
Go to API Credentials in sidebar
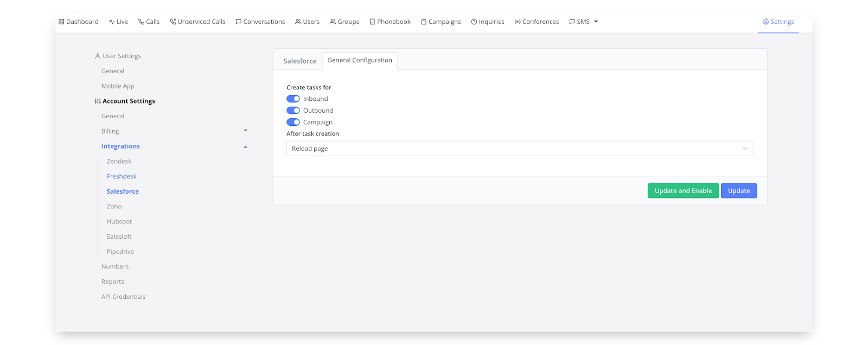123,297
